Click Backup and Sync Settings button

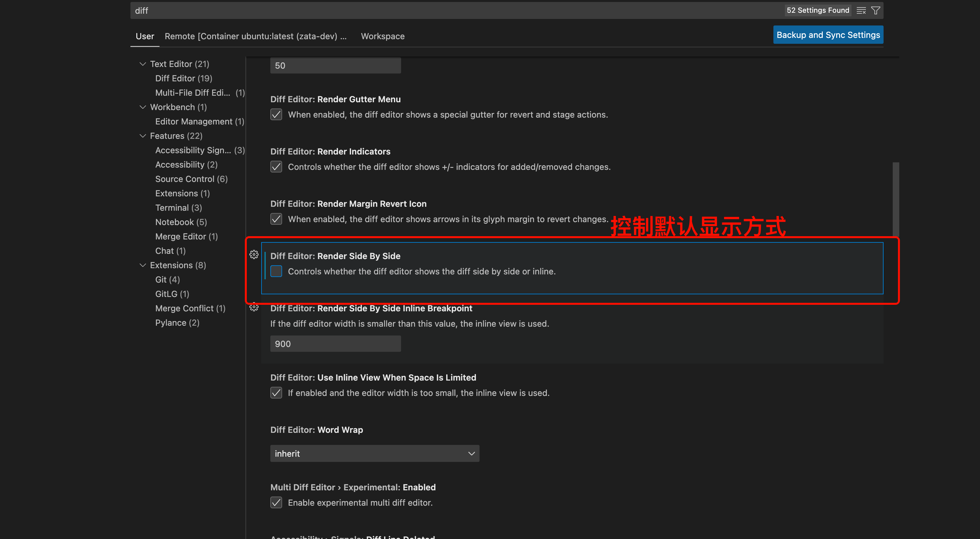828,35
